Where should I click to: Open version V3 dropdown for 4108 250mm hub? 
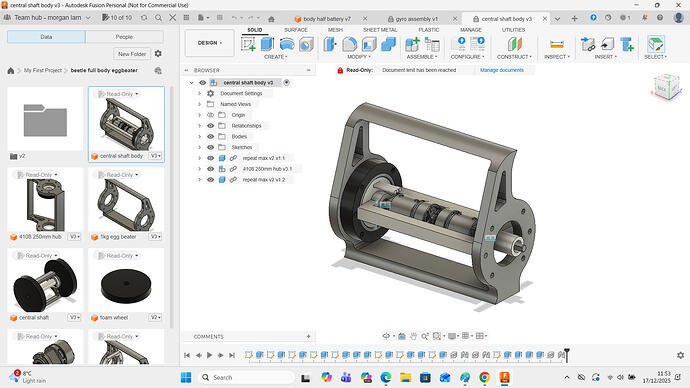click(x=75, y=237)
